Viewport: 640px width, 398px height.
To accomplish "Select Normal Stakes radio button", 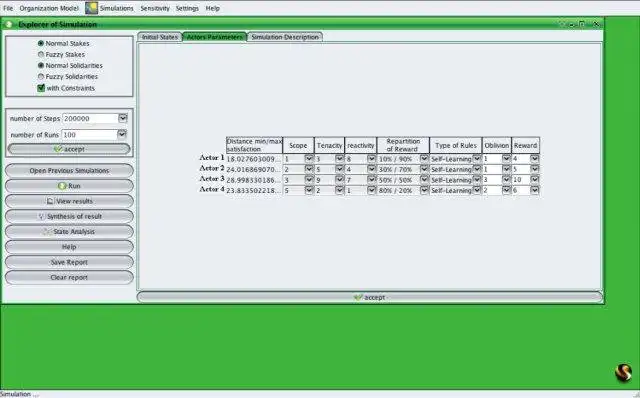I will [41, 43].
